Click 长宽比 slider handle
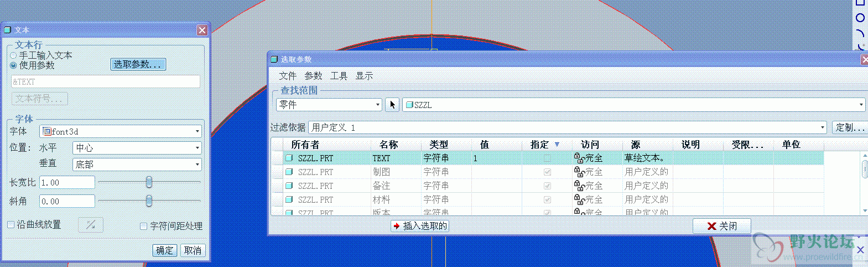 pyautogui.click(x=149, y=182)
